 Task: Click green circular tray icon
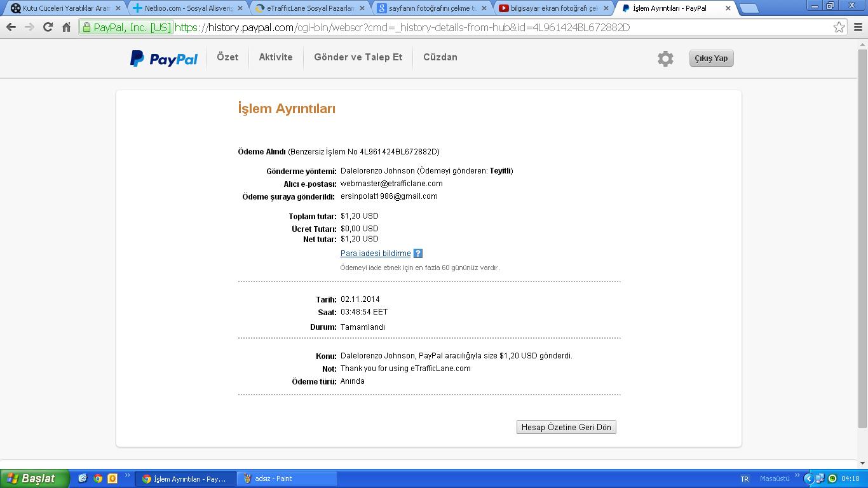coord(832,478)
